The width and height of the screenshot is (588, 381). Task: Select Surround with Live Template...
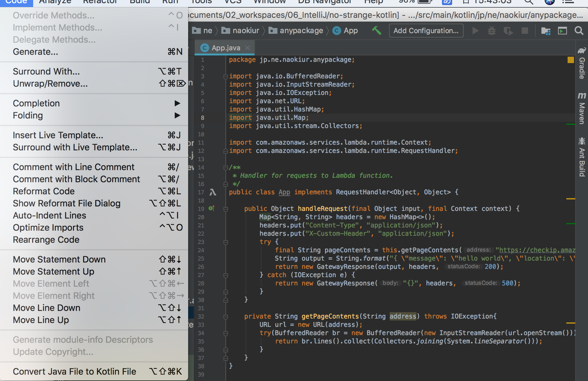94,147
